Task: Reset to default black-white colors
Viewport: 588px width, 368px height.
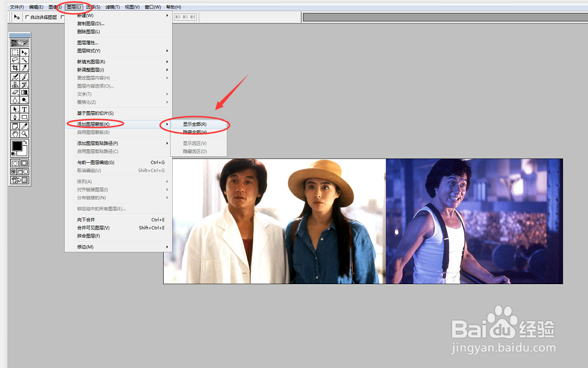Action: point(13,154)
